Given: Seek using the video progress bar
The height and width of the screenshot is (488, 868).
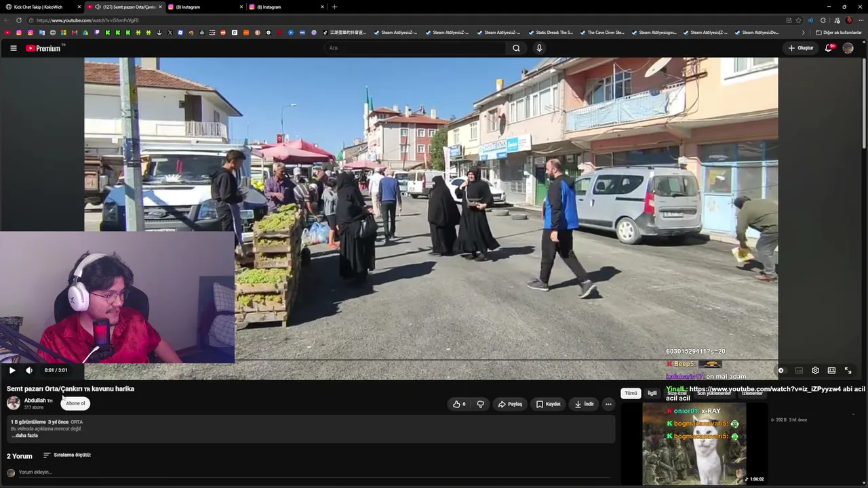Looking at the screenshot, I should 431,361.
